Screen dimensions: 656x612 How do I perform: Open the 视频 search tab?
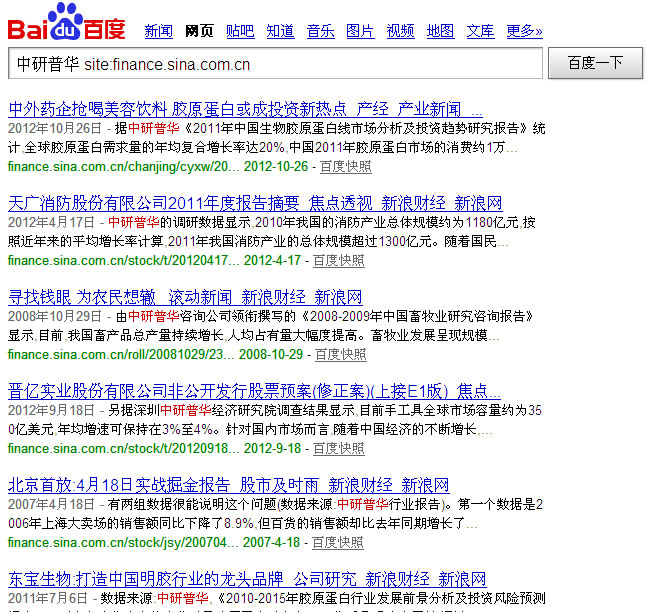pos(400,31)
